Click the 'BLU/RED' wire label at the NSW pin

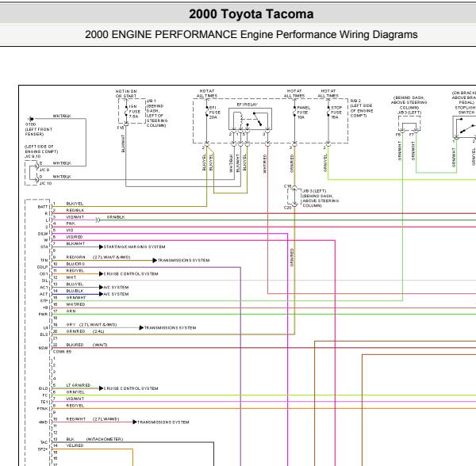pos(75,345)
